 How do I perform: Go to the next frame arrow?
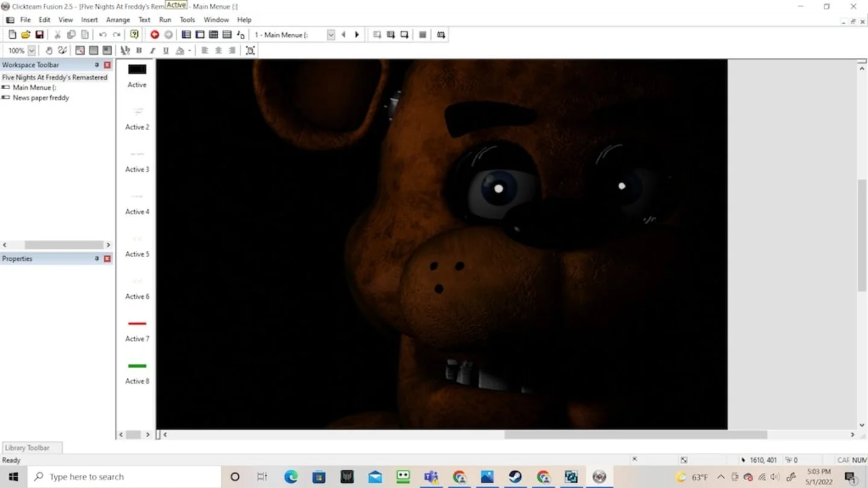(357, 35)
